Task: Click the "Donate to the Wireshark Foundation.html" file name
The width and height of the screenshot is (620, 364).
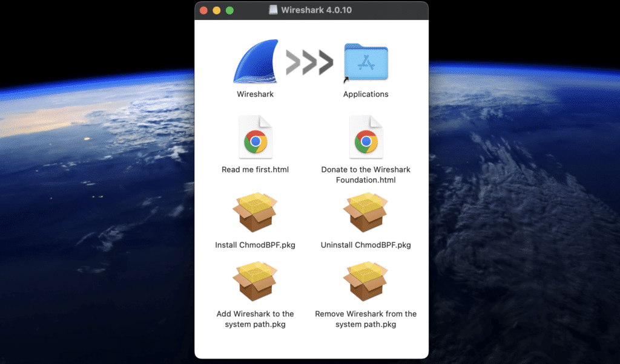Action: [x=366, y=175]
